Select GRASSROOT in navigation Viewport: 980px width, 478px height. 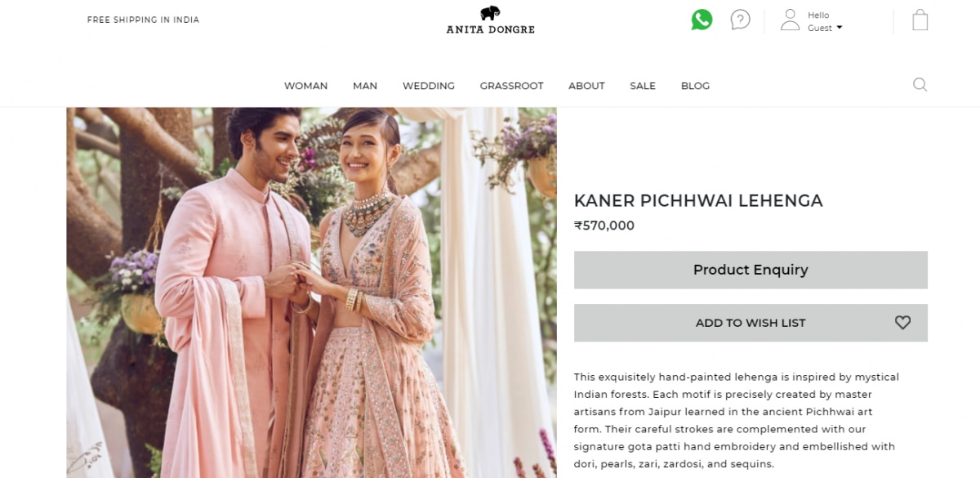pyautogui.click(x=511, y=86)
